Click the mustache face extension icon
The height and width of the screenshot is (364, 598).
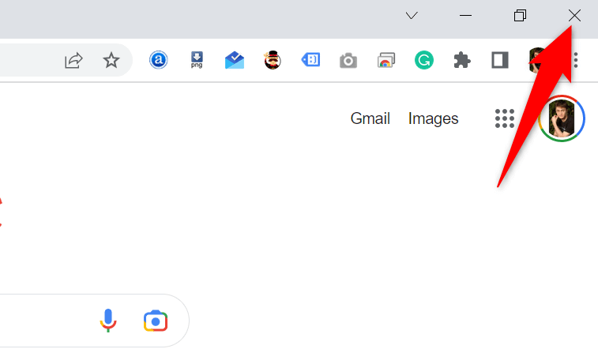[x=273, y=61]
